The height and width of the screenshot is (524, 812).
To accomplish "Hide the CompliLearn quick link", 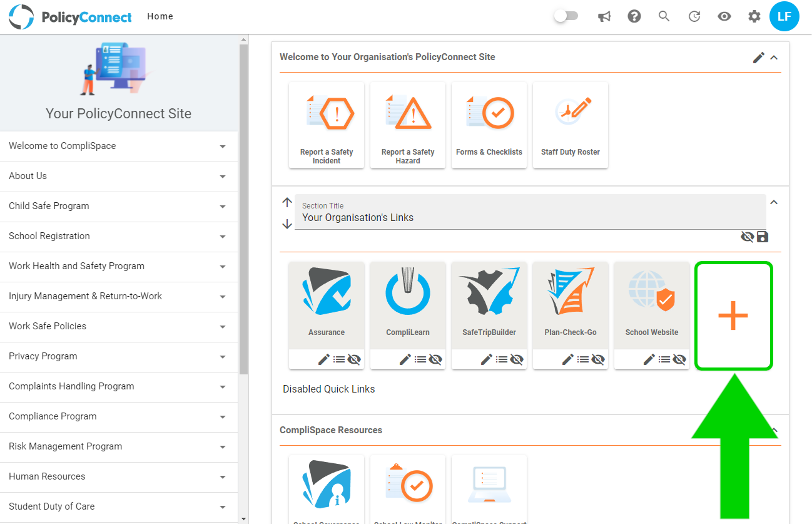I will click(x=435, y=359).
